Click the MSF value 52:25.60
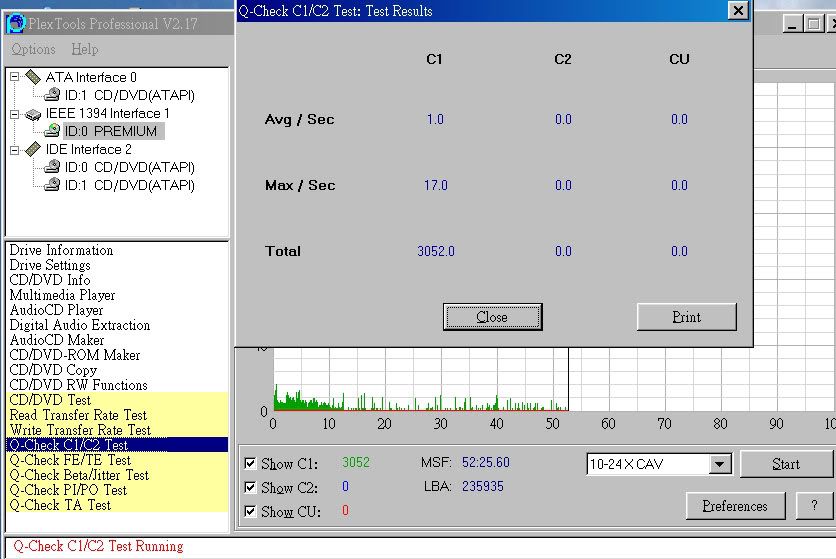Screen dimensions: 836x559 point(486,462)
